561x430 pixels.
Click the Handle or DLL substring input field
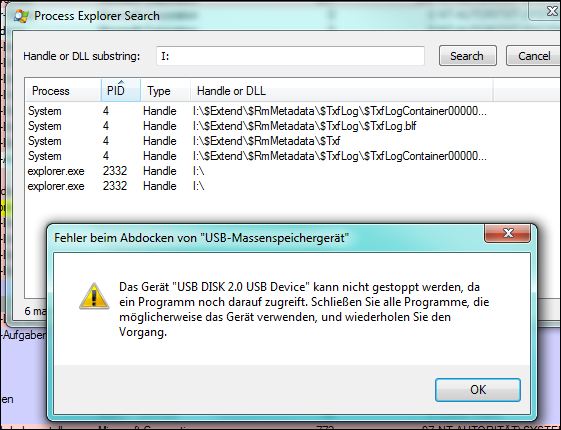(x=290, y=56)
